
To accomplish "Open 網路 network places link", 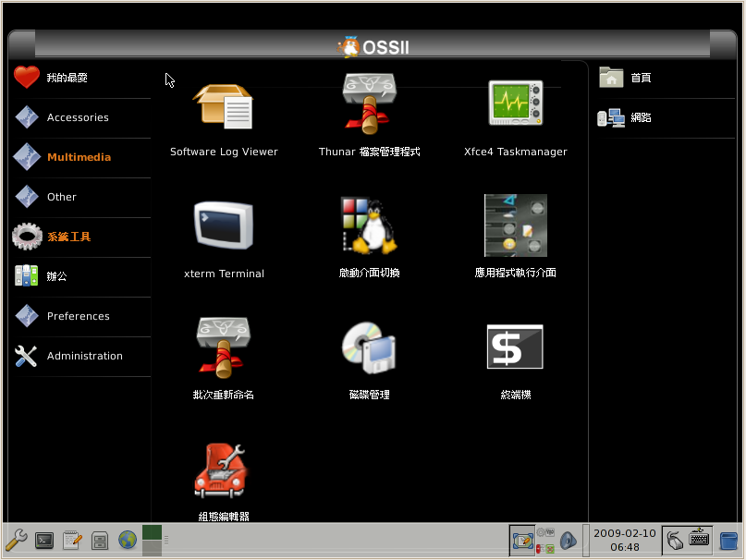I will click(640, 118).
